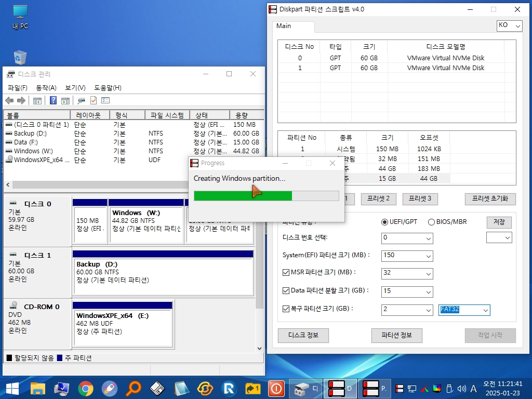Image resolution: width=532 pixels, height=399 pixels.
Task: Open the settings checklist toolbar icon
Action: click(105, 100)
